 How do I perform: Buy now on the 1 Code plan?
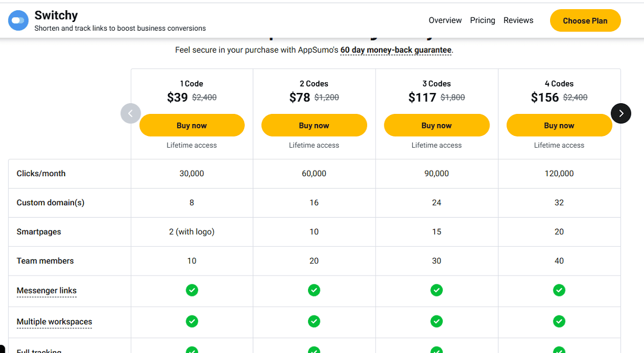[192, 125]
